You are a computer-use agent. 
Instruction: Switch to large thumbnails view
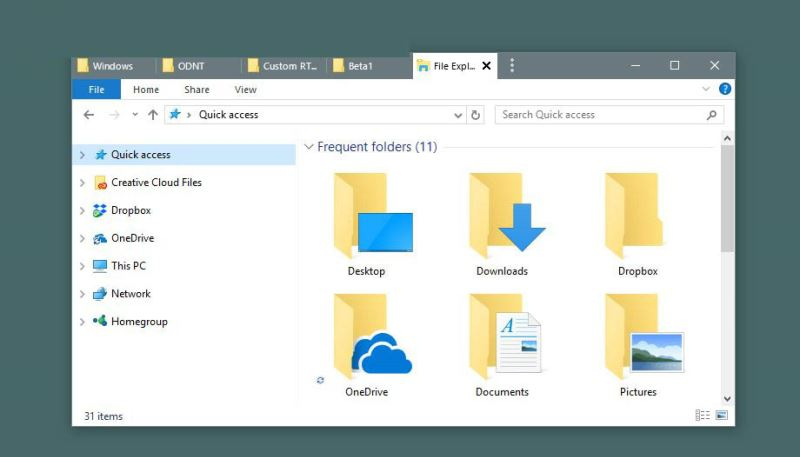pos(721,415)
